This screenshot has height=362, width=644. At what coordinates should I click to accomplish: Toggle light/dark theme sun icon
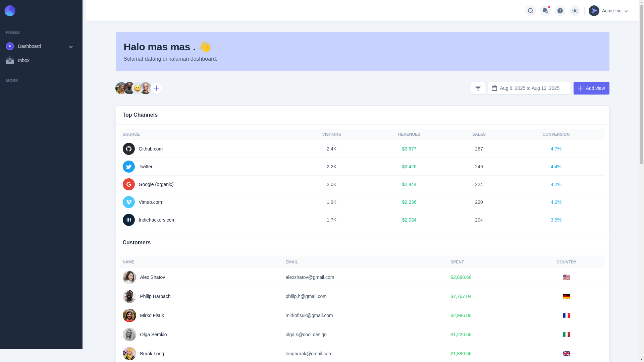575,11
